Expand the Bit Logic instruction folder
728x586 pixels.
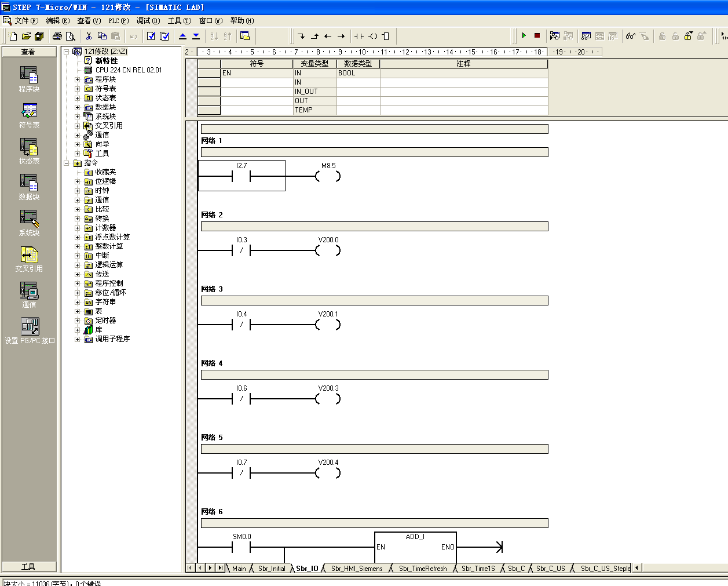pos(77,181)
